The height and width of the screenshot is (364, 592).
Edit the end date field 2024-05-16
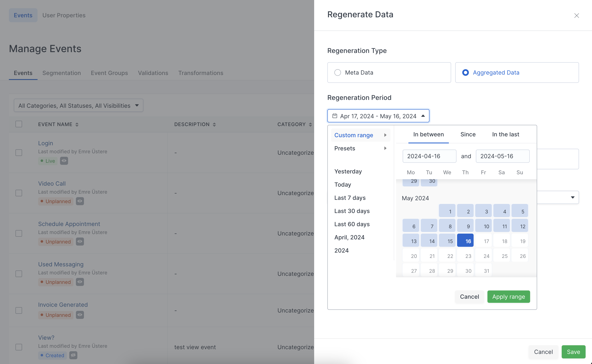pos(502,156)
